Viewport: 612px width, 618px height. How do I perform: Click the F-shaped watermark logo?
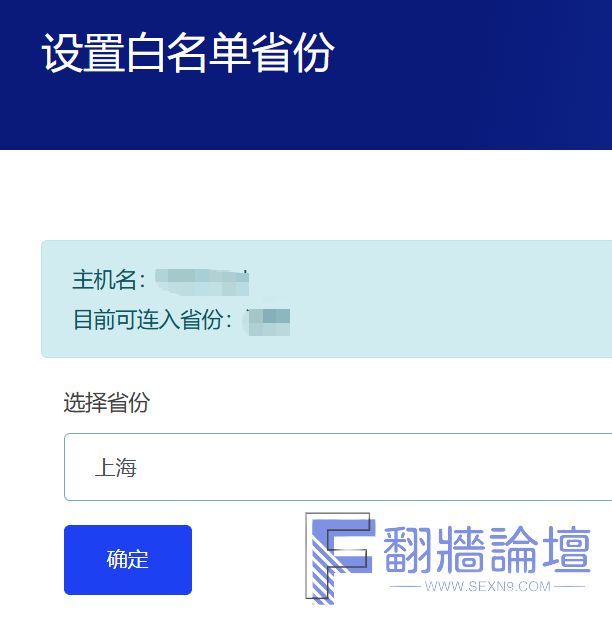coord(338,558)
